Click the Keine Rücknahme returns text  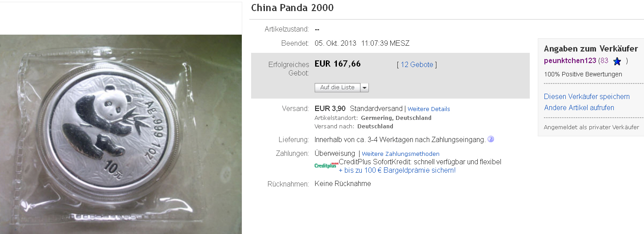[x=343, y=183]
